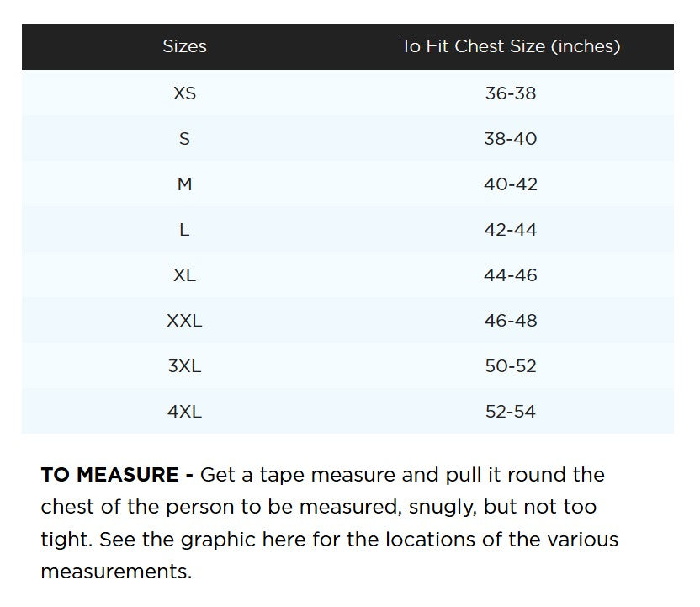Screen dimensions: 700x607
Task: Click the 46-48 chest measurement
Action: (511, 320)
